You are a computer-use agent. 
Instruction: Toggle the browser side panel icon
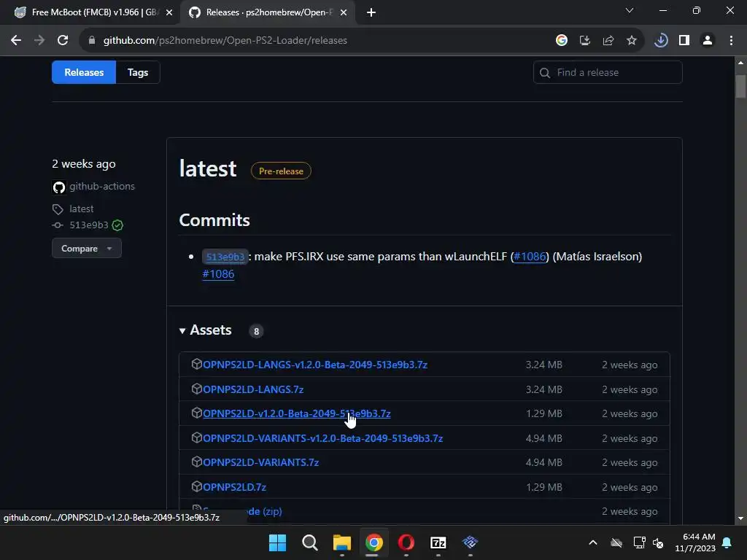684,41
